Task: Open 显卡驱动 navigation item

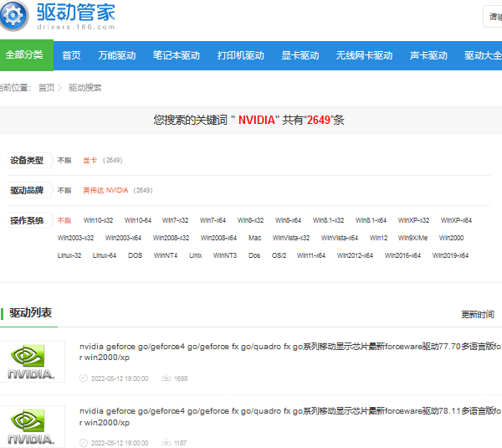Action: pyautogui.click(x=300, y=55)
